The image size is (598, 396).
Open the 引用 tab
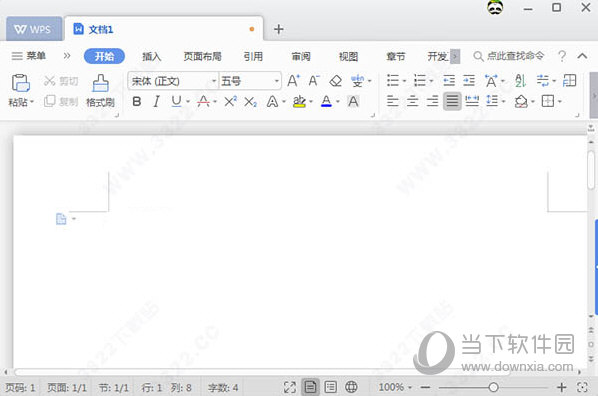point(253,56)
